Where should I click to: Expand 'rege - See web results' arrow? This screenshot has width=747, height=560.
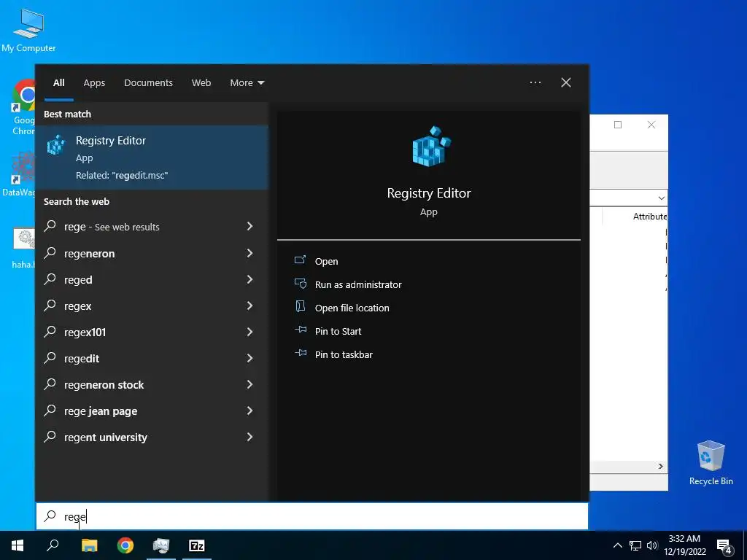(x=249, y=226)
